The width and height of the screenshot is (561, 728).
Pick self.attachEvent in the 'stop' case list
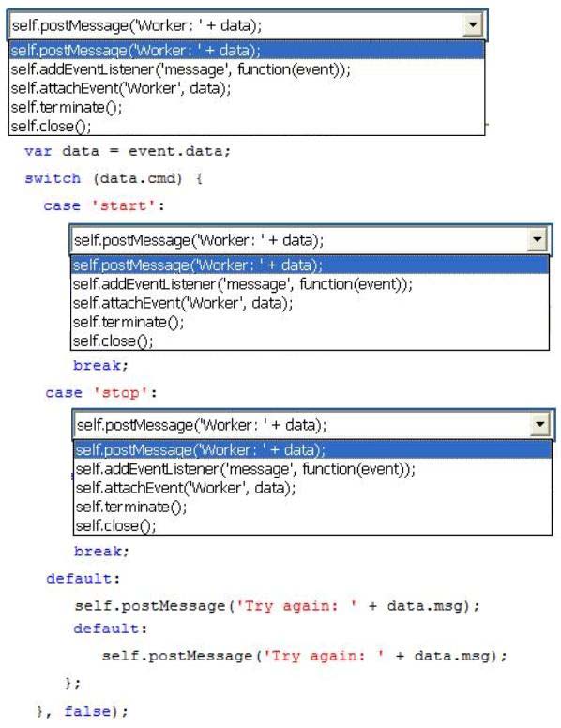[313, 488]
